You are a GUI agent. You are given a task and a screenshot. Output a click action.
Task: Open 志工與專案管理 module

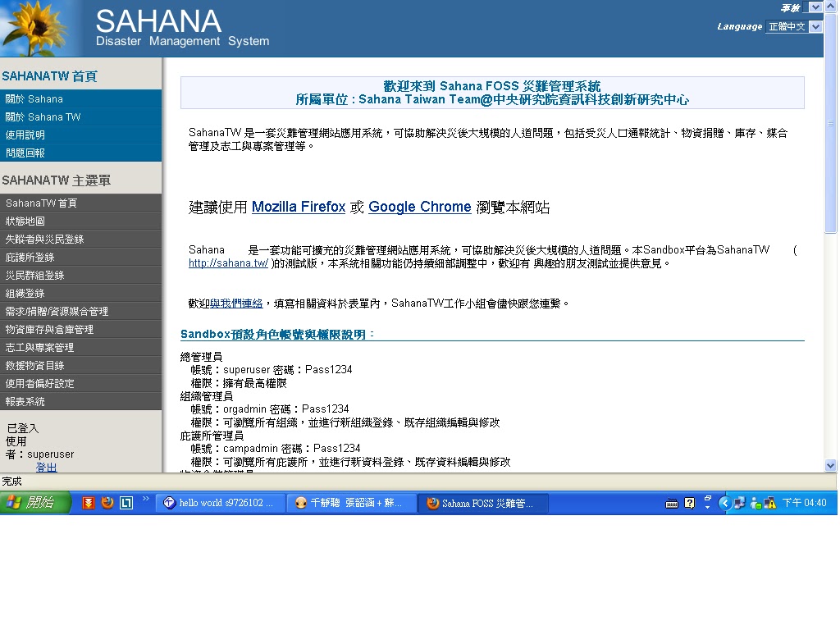coord(80,348)
